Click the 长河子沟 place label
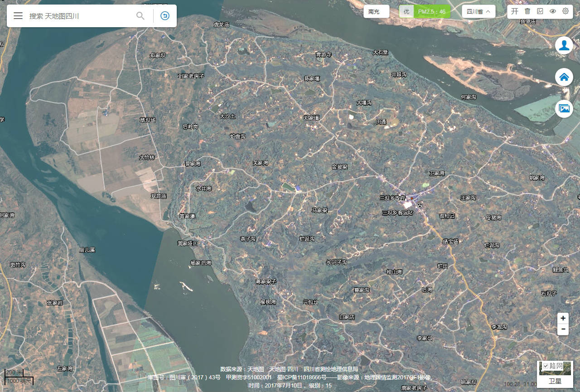Screen dimensions: 580x392 point(337,262)
